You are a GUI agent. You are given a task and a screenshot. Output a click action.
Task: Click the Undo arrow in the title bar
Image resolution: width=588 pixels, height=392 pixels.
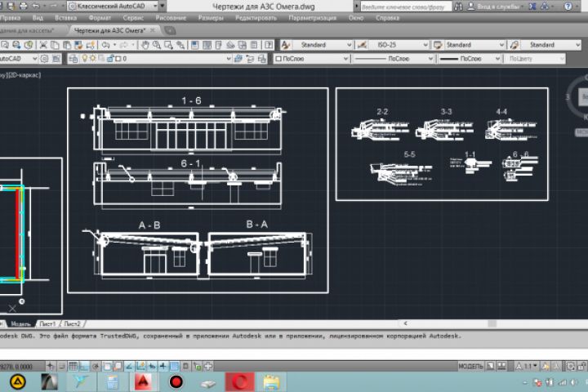[37, 6]
